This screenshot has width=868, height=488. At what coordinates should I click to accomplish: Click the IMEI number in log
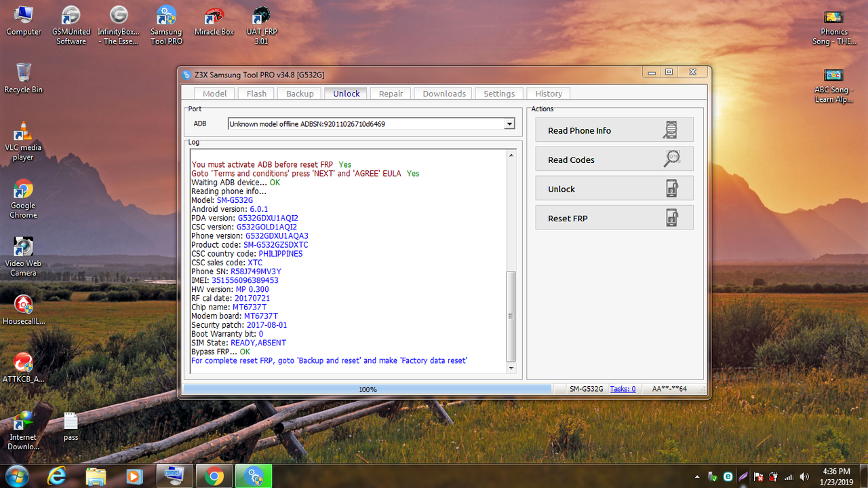coord(245,280)
